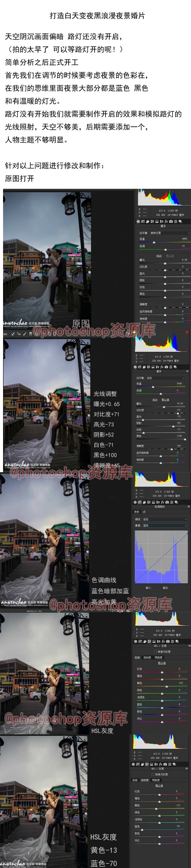Click 色温 slider handle at 4850
The width and height of the screenshot is (191, 868).
154,242
